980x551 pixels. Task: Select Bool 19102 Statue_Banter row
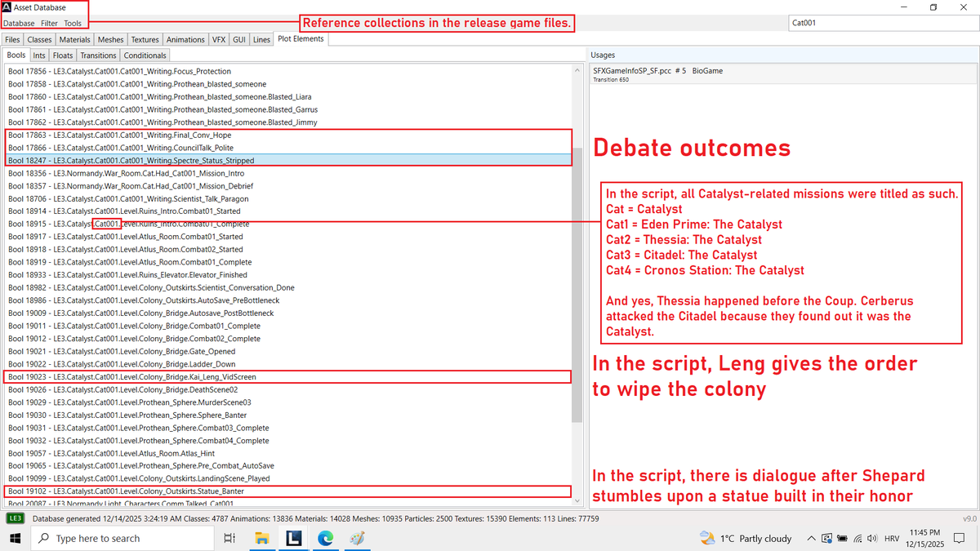289,491
